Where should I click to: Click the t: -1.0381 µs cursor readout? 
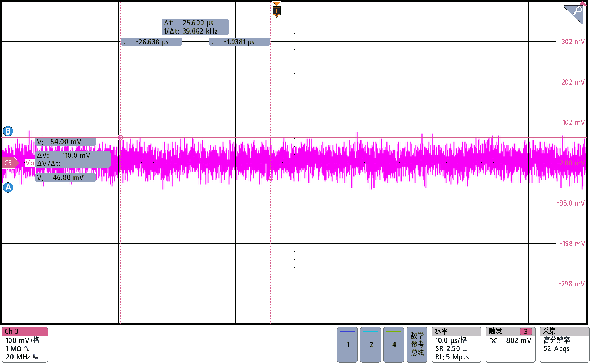[x=239, y=42]
